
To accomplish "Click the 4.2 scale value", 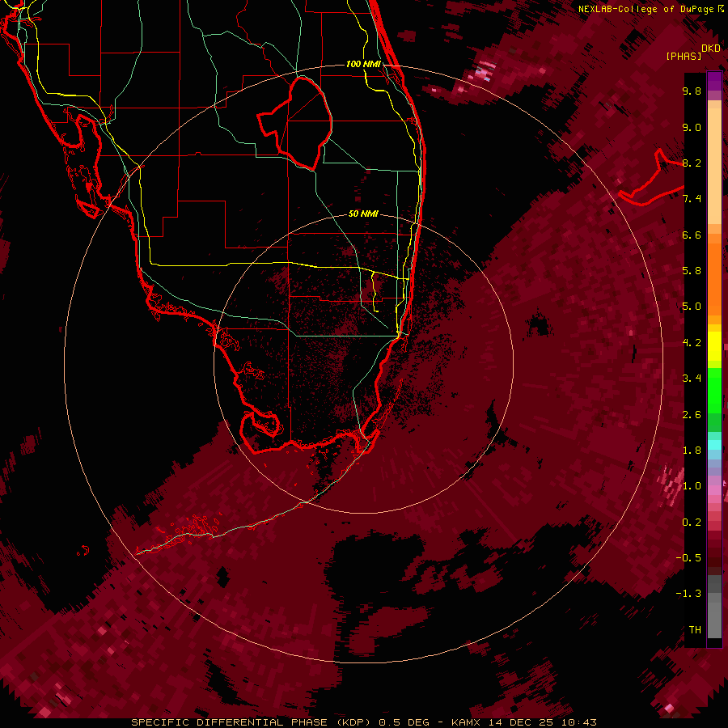I will pos(692,343).
